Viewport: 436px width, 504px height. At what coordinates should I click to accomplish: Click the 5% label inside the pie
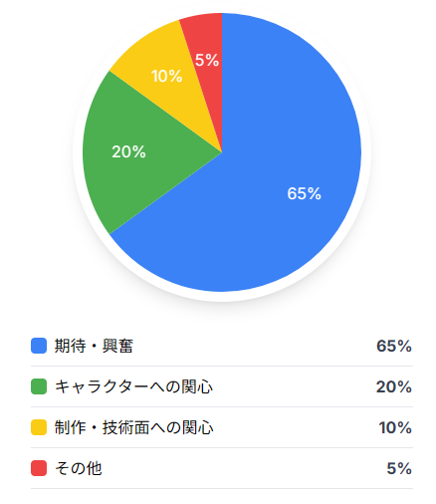(207, 60)
